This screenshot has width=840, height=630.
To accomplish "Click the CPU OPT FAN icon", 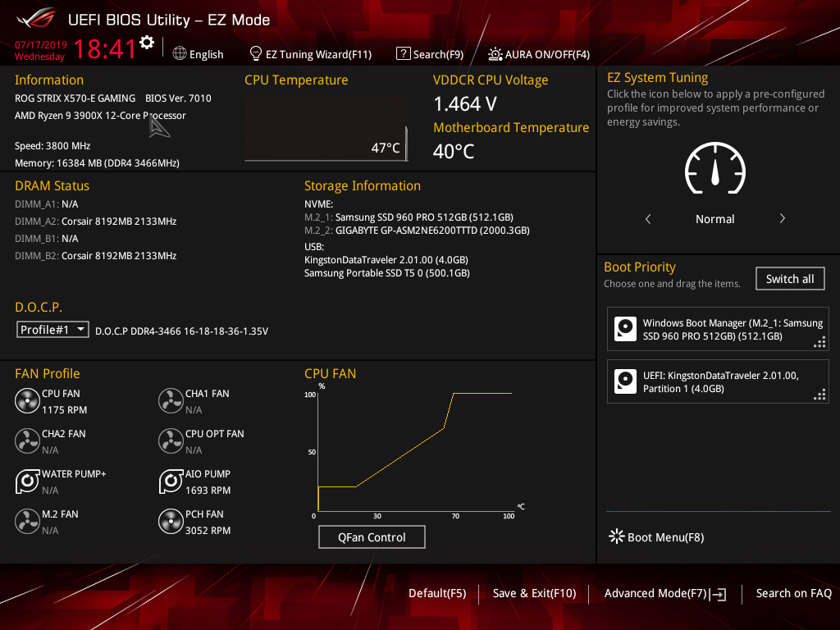I will click(x=171, y=441).
